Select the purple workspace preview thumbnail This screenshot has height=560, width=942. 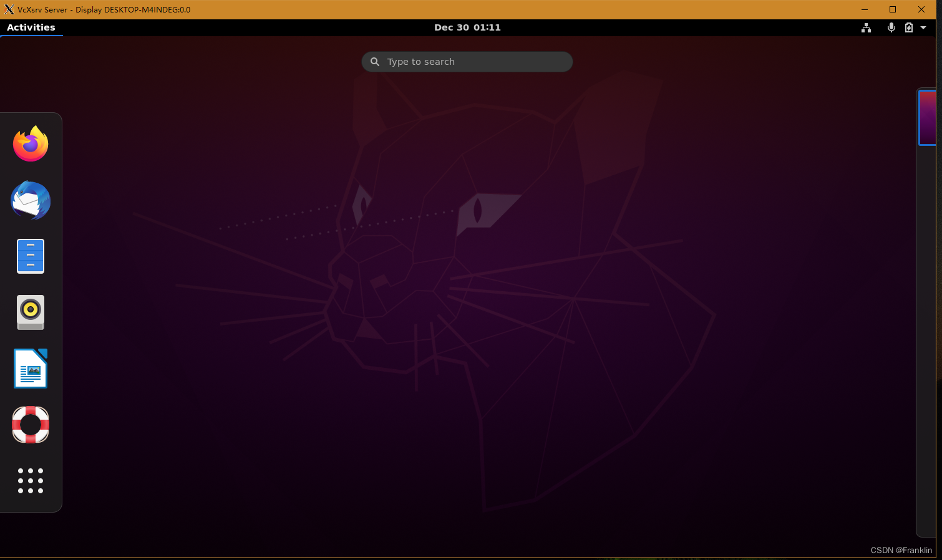pos(928,117)
